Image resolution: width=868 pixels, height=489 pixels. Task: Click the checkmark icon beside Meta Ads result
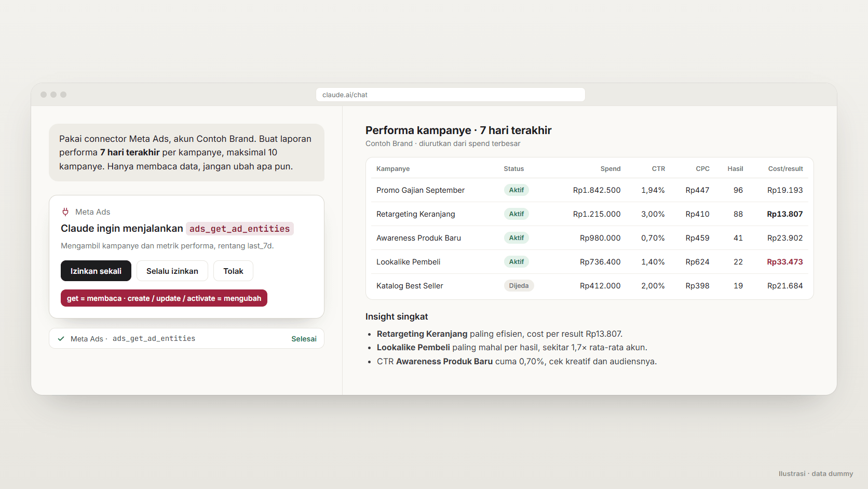(x=61, y=339)
